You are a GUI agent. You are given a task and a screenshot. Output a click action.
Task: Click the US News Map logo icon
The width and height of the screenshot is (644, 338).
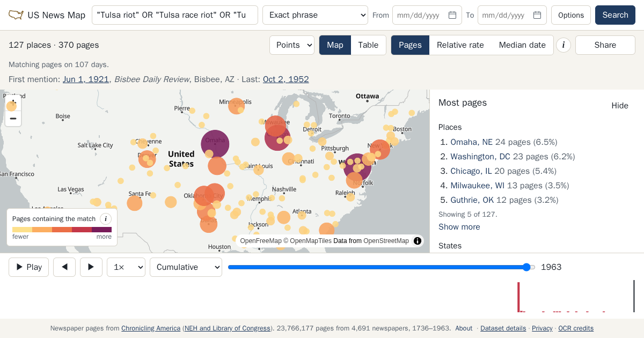pyautogui.click(x=16, y=15)
